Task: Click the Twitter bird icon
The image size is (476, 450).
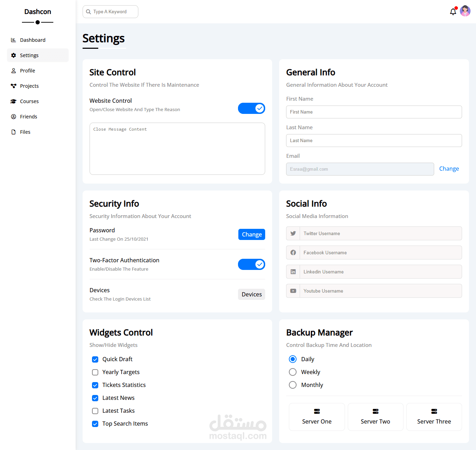Action: point(293,233)
